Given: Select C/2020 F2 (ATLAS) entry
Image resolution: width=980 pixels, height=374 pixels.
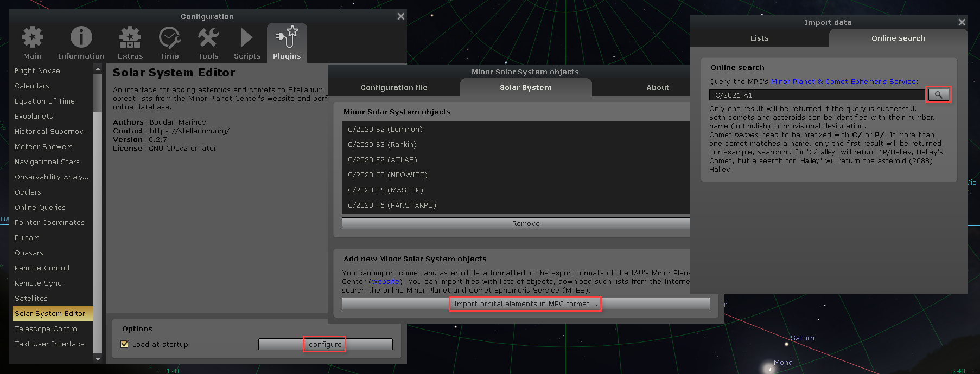Looking at the screenshot, I should (x=516, y=159).
